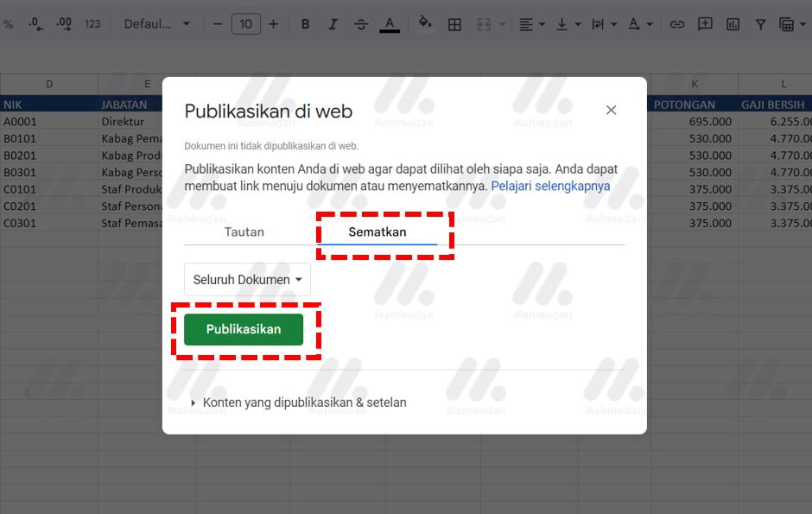Image resolution: width=812 pixels, height=514 pixels.
Task: Toggle bold formatting in toolbar
Action: pos(305,24)
